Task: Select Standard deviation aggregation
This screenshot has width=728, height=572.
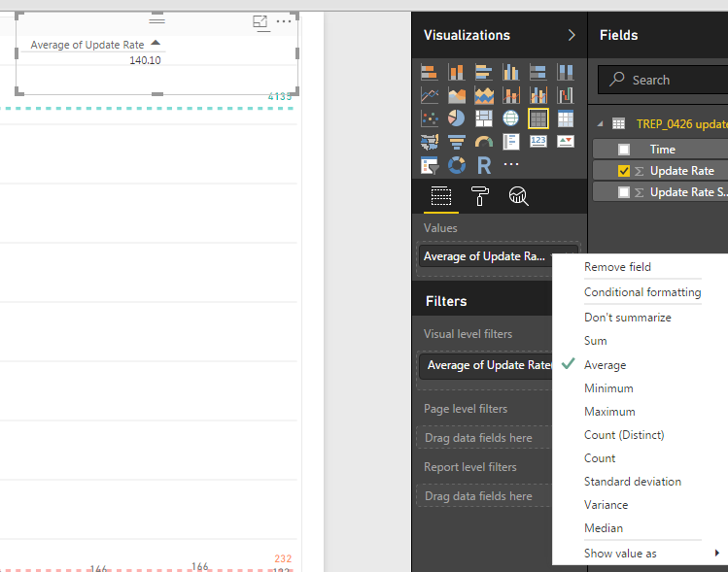Action: [633, 482]
